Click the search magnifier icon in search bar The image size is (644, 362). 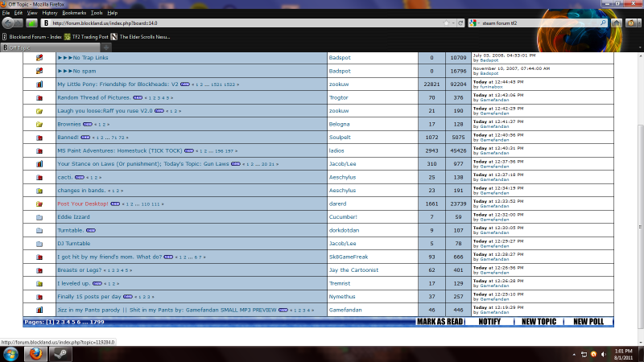(604, 23)
